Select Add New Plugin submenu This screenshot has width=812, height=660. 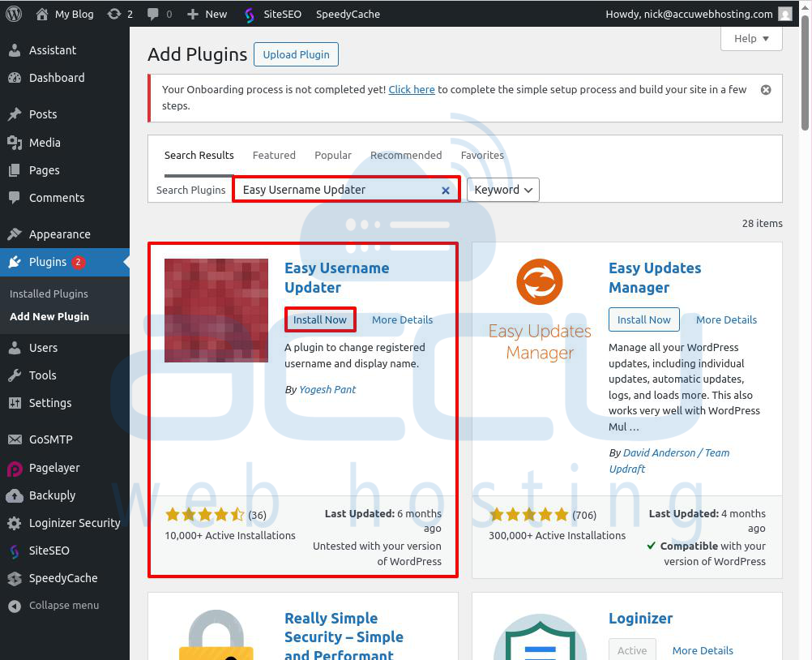(x=49, y=316)
